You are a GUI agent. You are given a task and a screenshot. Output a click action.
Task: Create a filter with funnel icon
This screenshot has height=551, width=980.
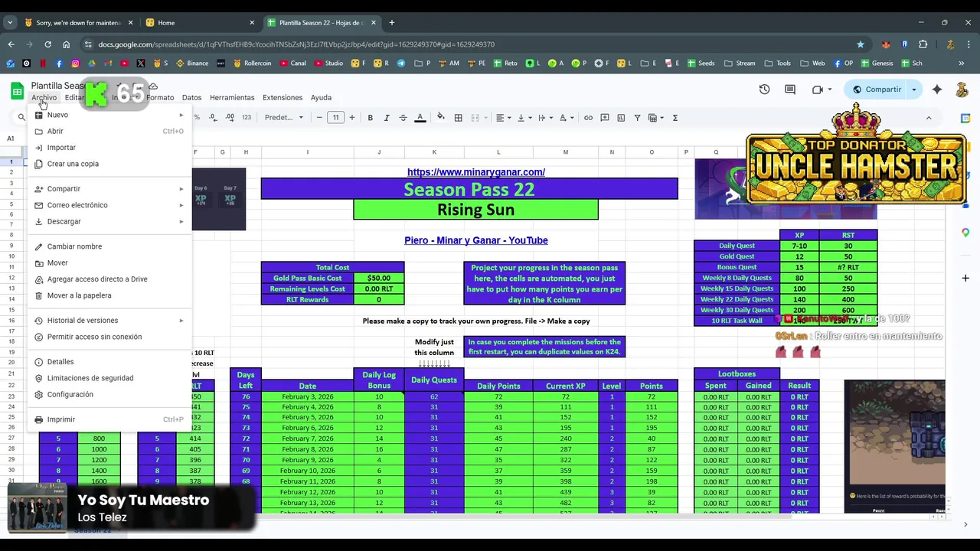[637, 118]
